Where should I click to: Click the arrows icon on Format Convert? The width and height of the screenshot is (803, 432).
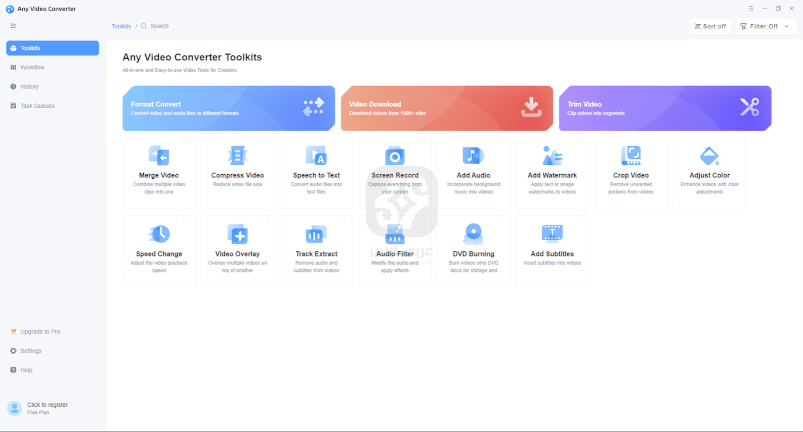[313, 107]
